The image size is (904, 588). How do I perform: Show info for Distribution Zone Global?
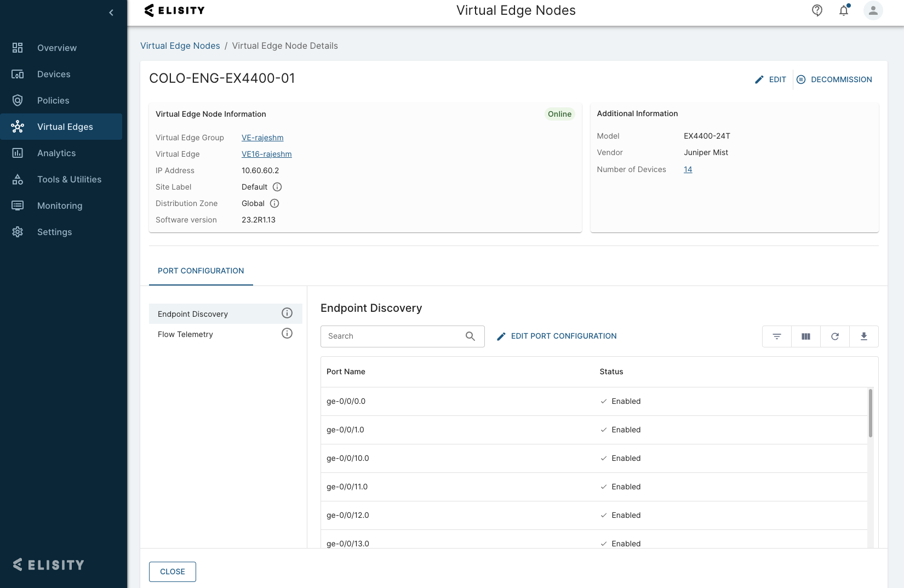pyautogui.click(x=274, y=203)
